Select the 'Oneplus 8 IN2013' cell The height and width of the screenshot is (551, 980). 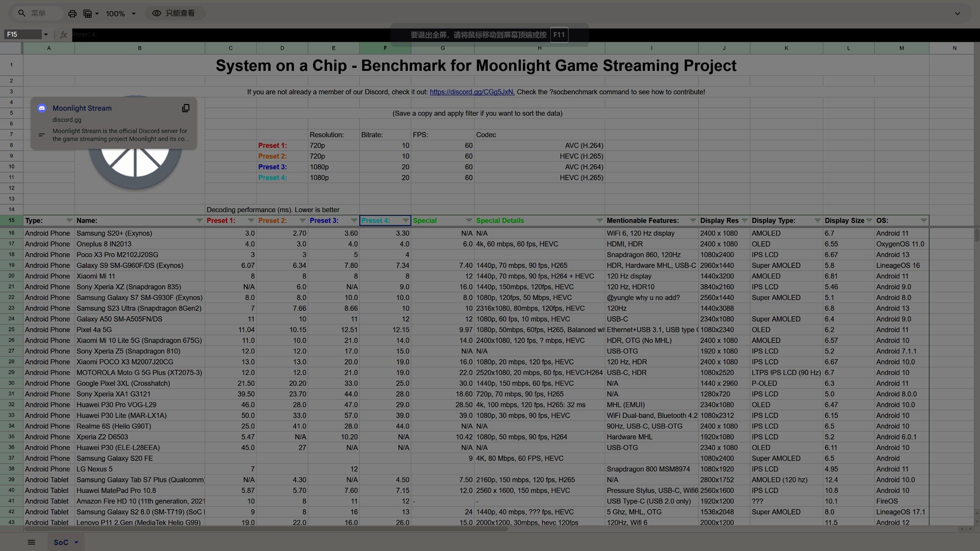(139, 244)
